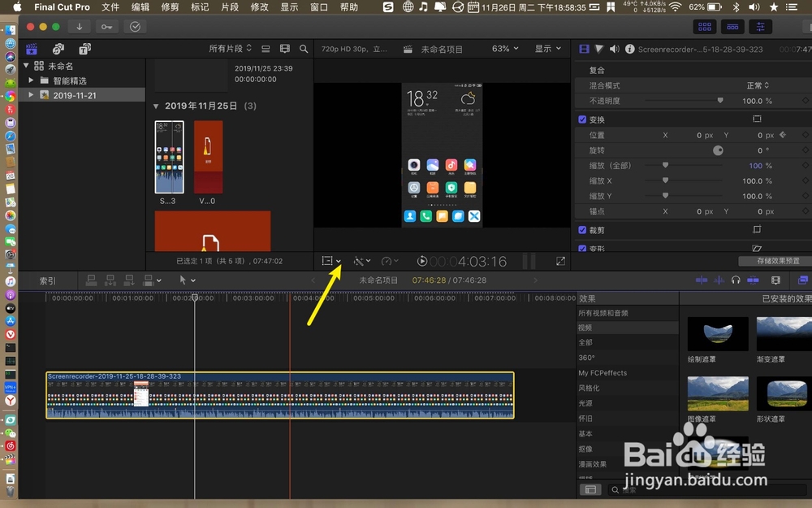The width and height of the screenshot is (812, 508).
Task: Toggle timeline snapping icon
Action: (x=753, y=280)
